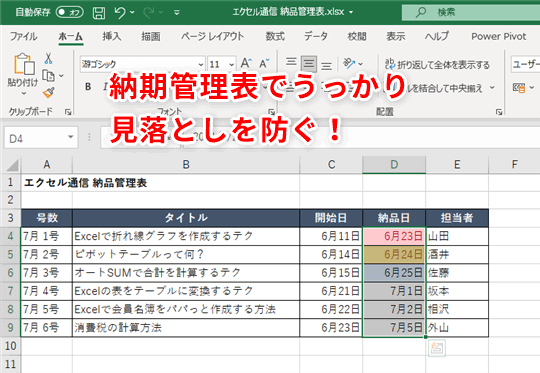Click the Top Align icon
This screenshot has height=373, width=540.
(291, 63)
